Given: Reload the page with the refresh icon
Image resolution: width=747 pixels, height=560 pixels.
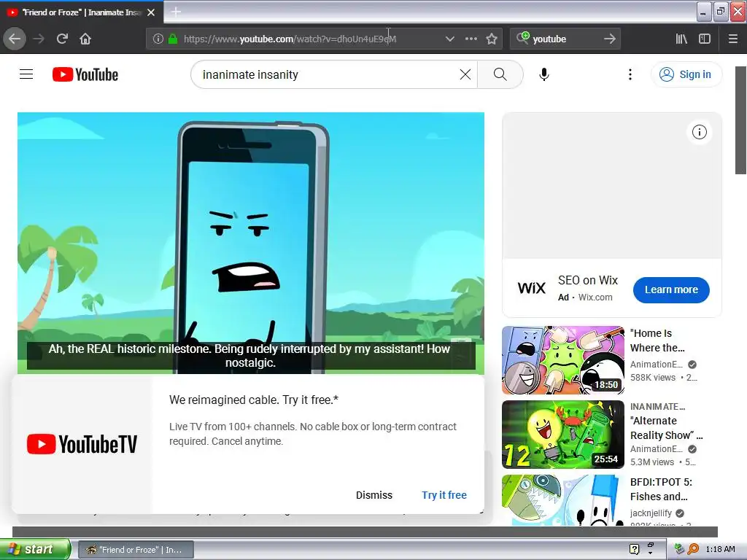Looking at the screenshot, I should point(62,39).
